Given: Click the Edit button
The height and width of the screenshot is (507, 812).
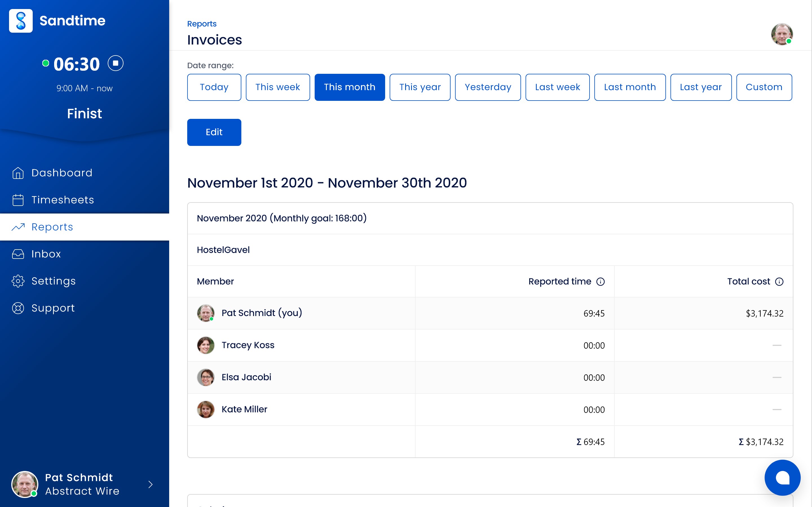Looking at the screenshot, I should tap(214, 132).
